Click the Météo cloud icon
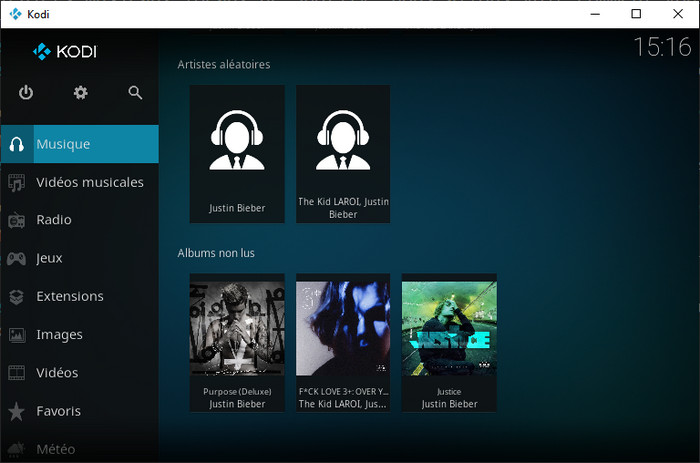The width and height of the screenshot is (700, 463). click(x=17, y=449)
